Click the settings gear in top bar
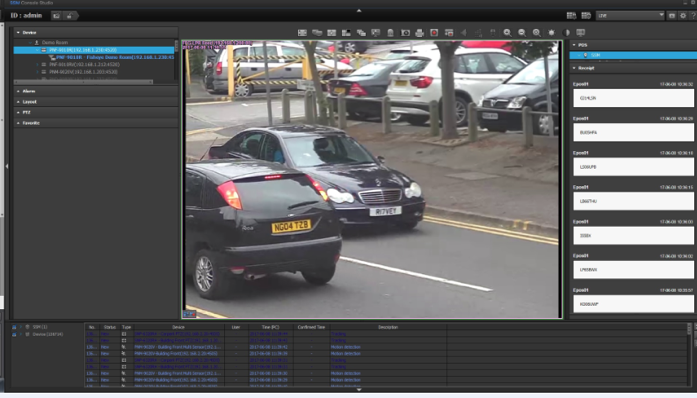The height and width of the screenshot is (398, 697). pyautogui.click(x=683, y=16)
